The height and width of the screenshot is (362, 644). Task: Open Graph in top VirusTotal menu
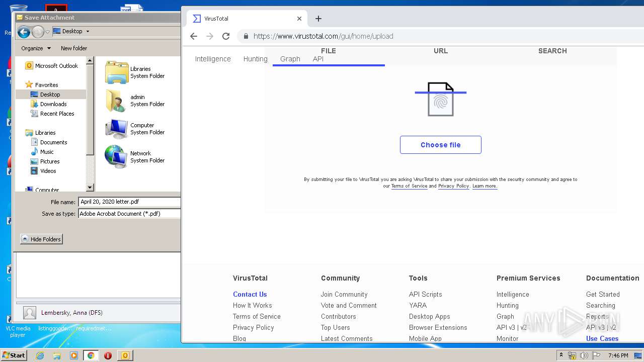[x=290, y=59]
